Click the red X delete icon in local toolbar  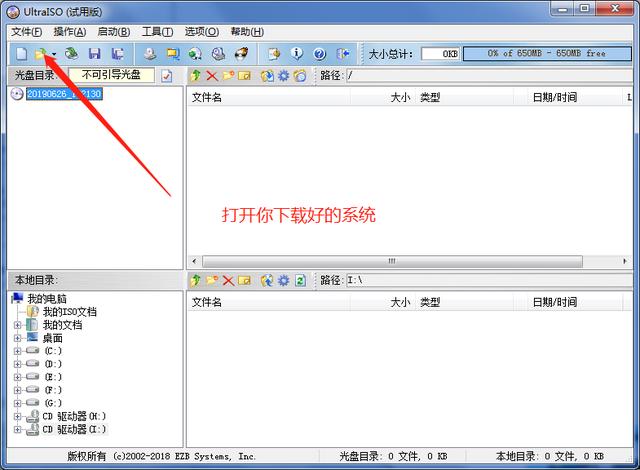coord(228,280)
